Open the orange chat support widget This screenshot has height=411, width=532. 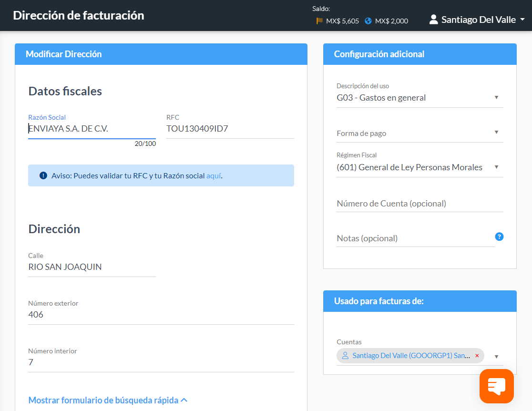click(x=496, y=386)
